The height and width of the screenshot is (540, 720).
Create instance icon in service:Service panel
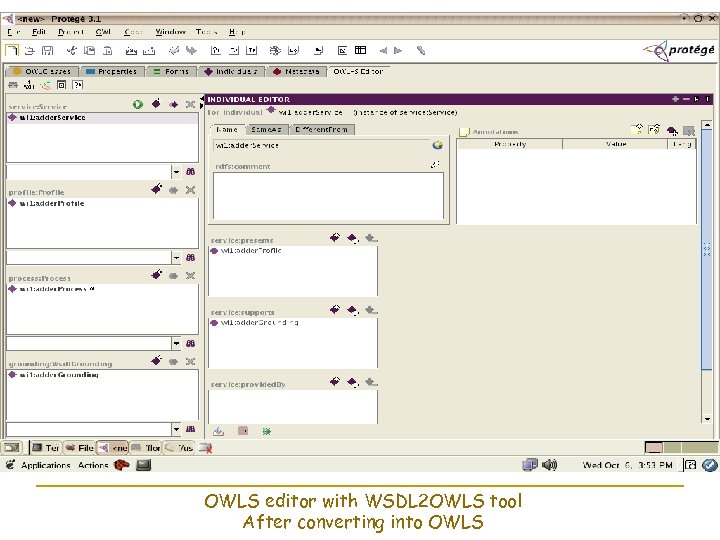tap(156, 104)
